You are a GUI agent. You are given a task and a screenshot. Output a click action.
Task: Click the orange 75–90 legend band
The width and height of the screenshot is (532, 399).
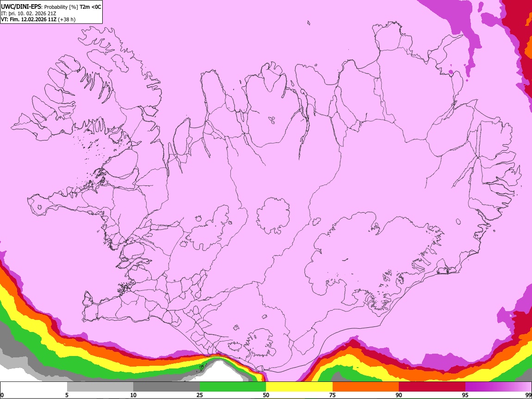tap(366, 387)
